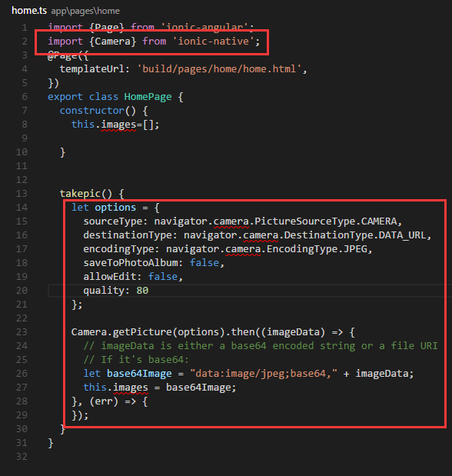Click the HomePage class name
452x476 pixels.
148,97
